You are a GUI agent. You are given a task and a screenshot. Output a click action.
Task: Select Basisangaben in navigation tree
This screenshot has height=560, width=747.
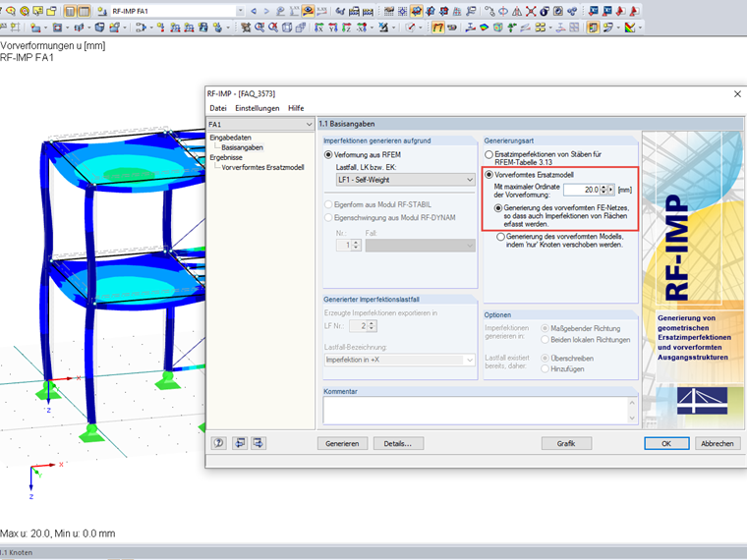click(242, 147)
